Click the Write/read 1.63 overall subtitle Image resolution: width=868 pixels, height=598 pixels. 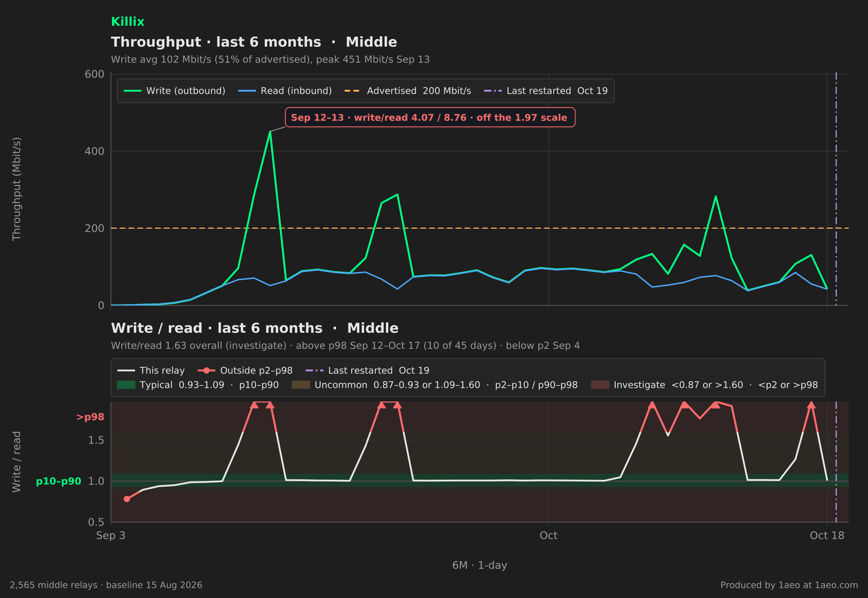point(345,346)
